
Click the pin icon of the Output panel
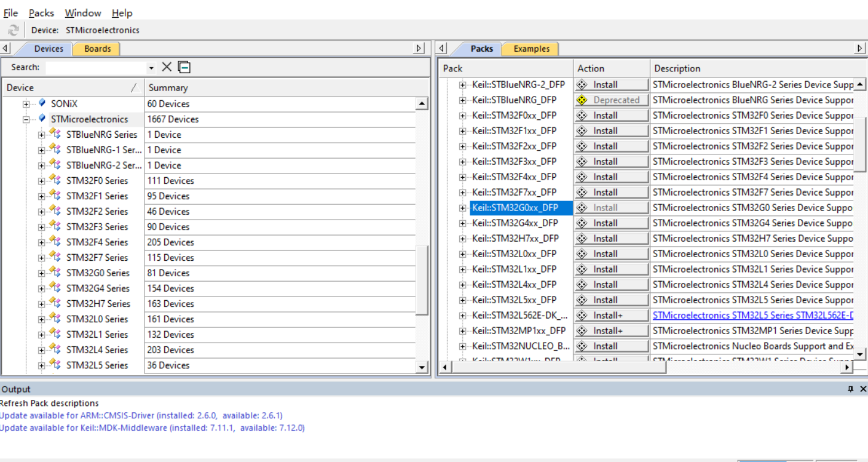click(x=851, y=389)
